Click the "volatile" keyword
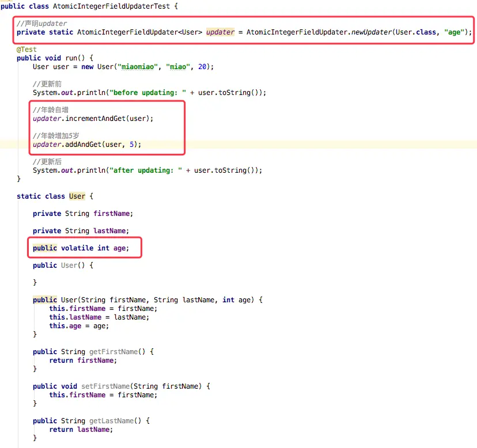Screen dimensions: 477x448 77,248
